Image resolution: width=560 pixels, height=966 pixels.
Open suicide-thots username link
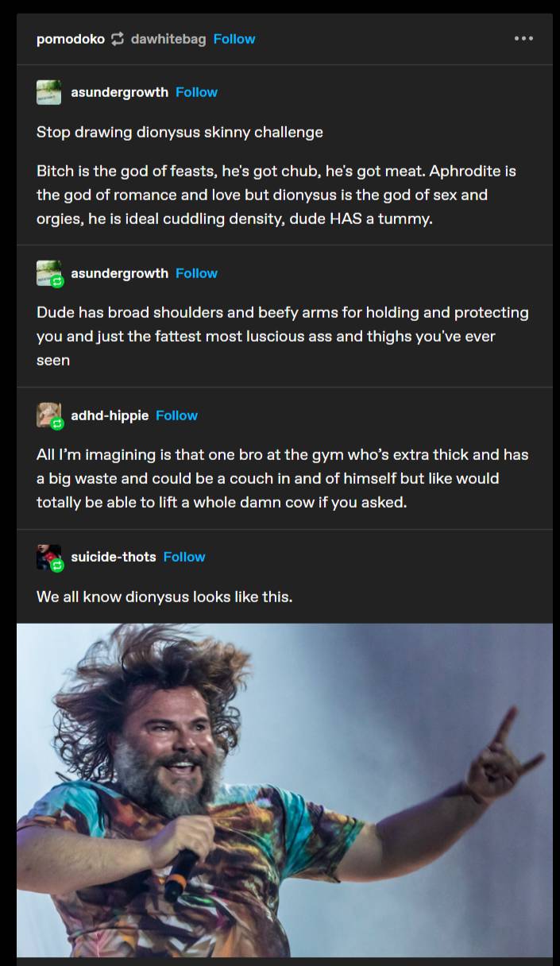tap(114, 557)
